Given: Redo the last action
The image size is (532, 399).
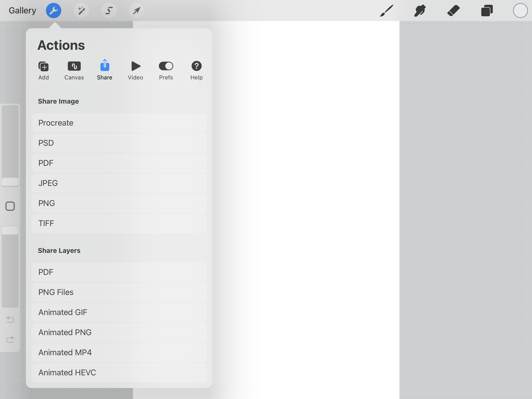Looking at the screenshot, I should (10, 339).
